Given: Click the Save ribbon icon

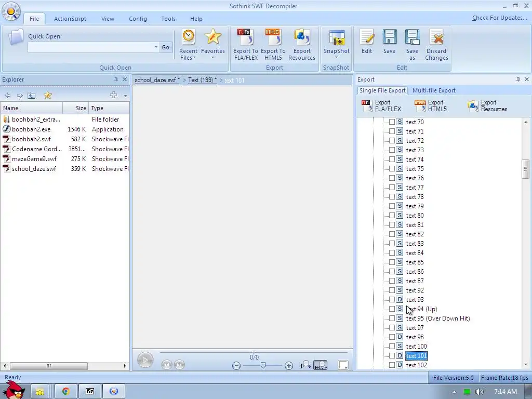Looking at the screenshot, I should 389,42.
